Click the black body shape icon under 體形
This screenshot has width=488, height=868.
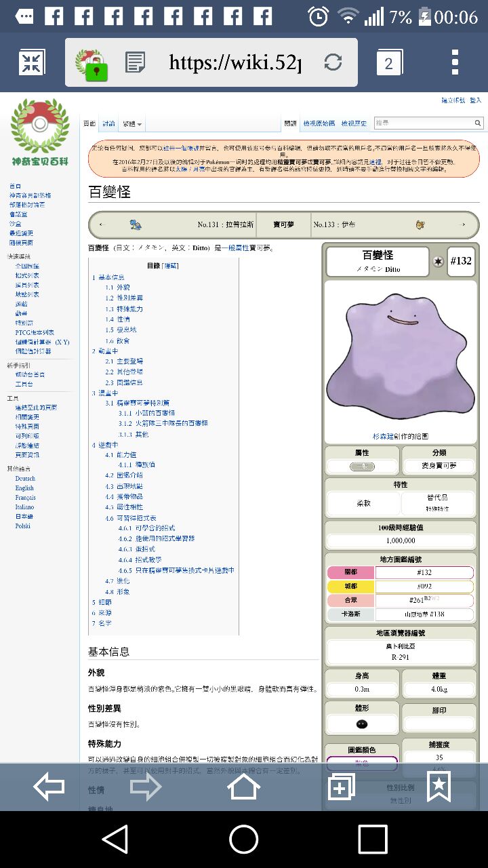pos(362,724)
